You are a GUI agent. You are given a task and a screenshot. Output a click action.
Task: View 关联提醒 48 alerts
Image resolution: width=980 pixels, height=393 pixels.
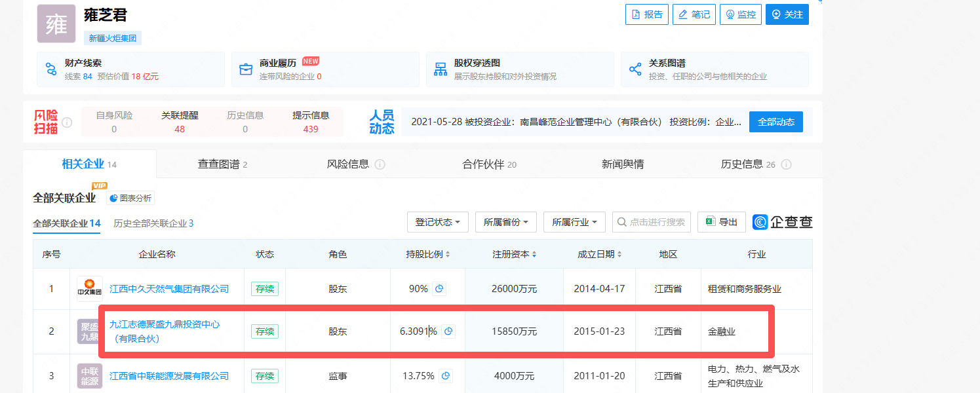point(180,122)
